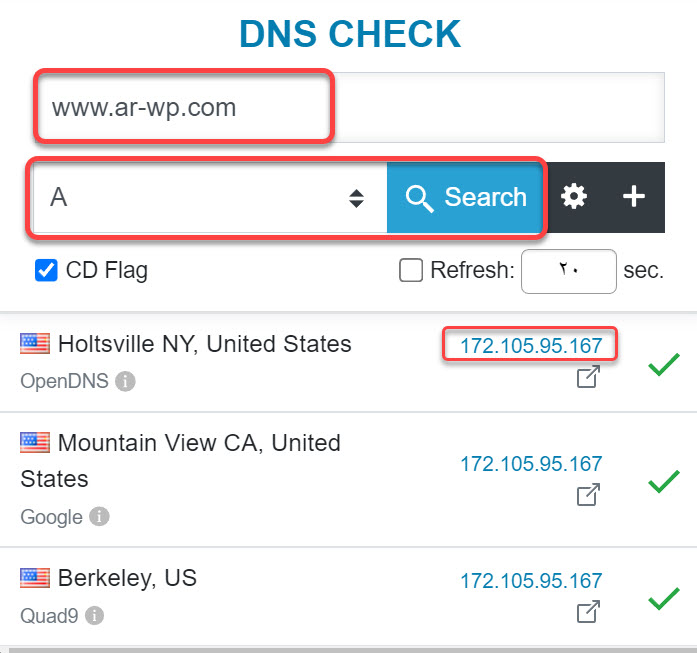The width and height of the screenshot is (697, 653).
Task: Click the domain input www.ar-wp.com
Action: pyautogui.click(x=350, y=108)
